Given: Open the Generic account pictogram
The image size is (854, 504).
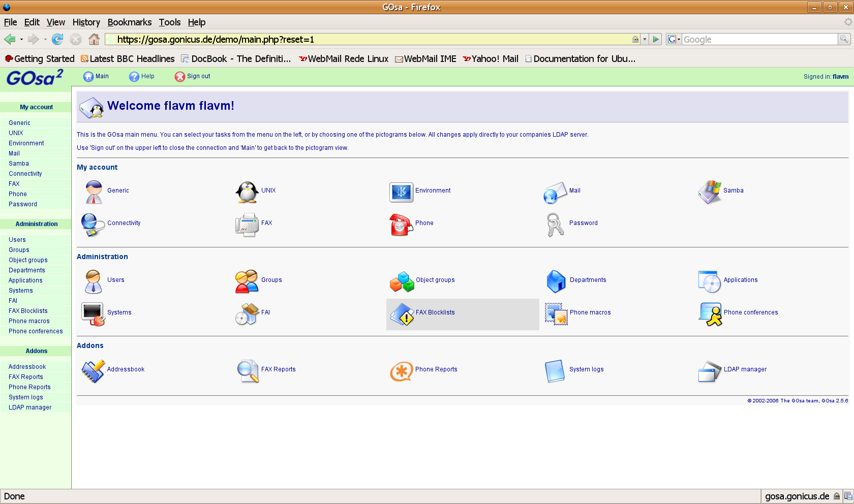Looking at the screenshot, I should 94,192.
